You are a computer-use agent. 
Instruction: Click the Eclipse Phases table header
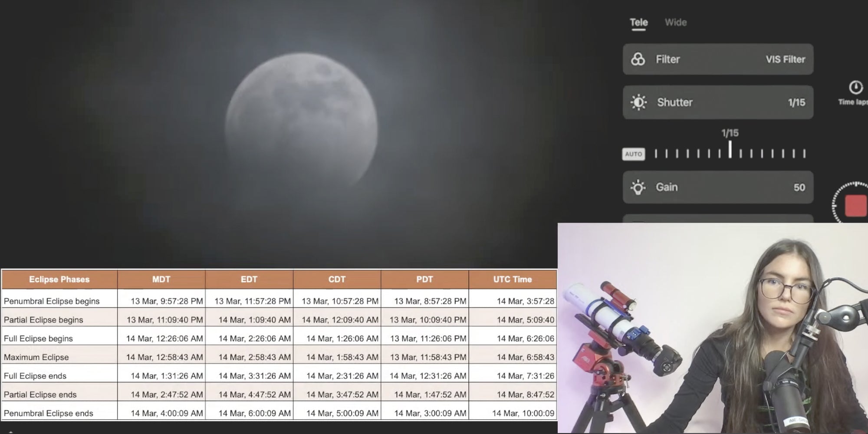coord(59,279)
